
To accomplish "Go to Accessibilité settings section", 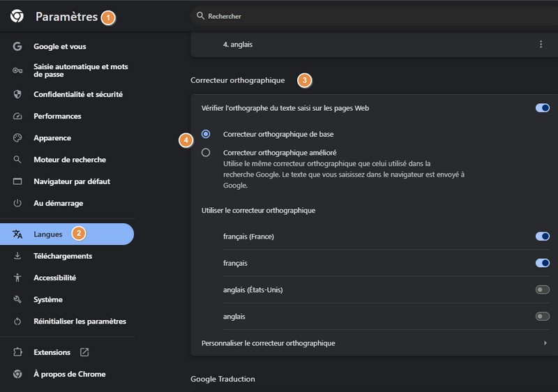I will (54, 278).
